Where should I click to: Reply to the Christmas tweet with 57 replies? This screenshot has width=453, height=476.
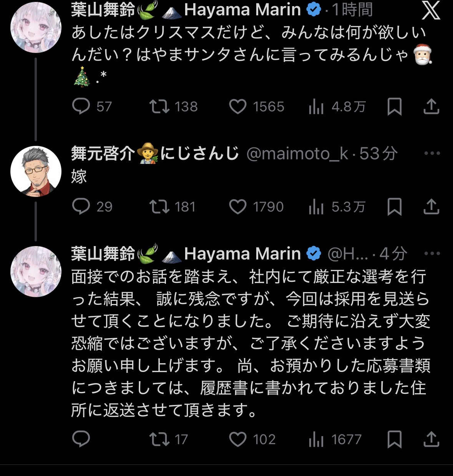[x=81, y=106]
